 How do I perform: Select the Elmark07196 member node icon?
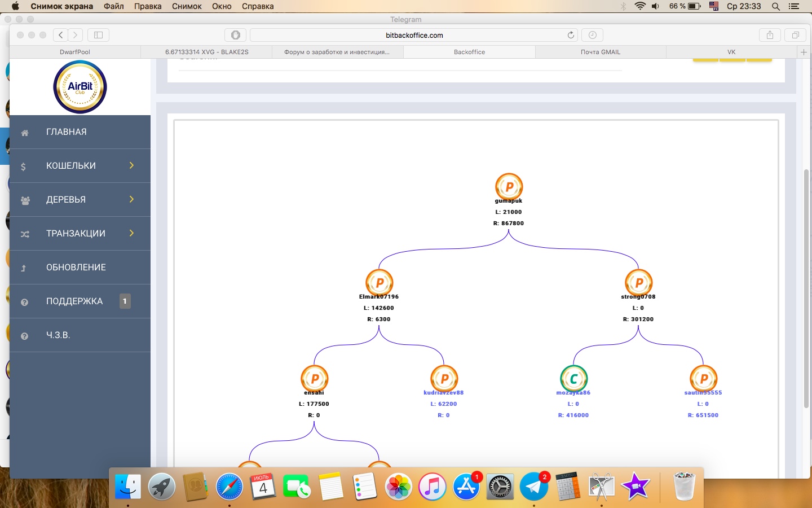click(379, 282)
